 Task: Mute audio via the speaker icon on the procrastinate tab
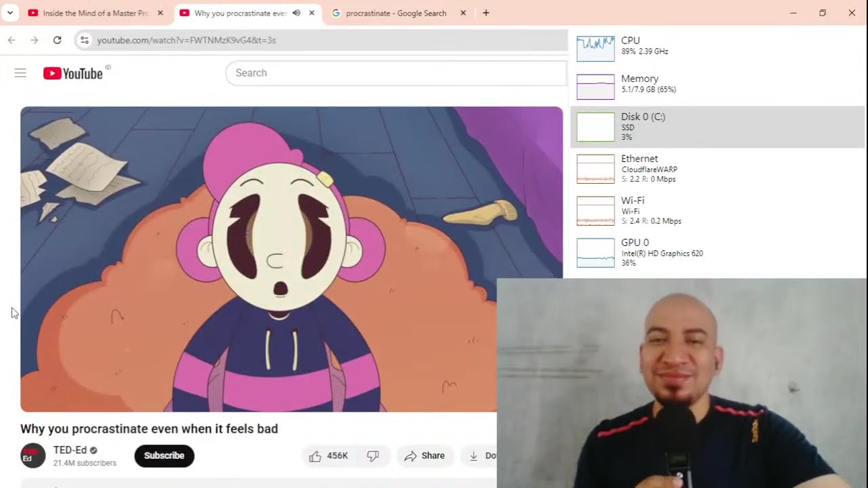click(296, 13)
